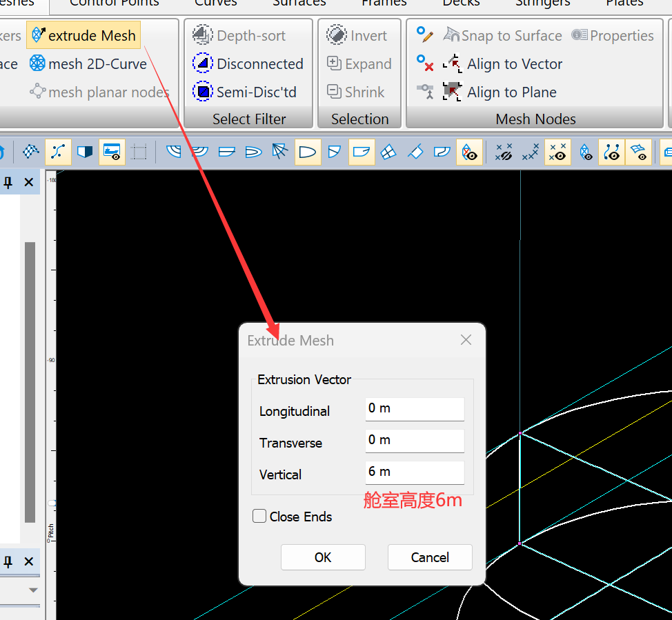Image resolution: width=672 pixels, height=620 pixels.
Task: Click the Vertical extrusion input field
Action: click(415, 472)
